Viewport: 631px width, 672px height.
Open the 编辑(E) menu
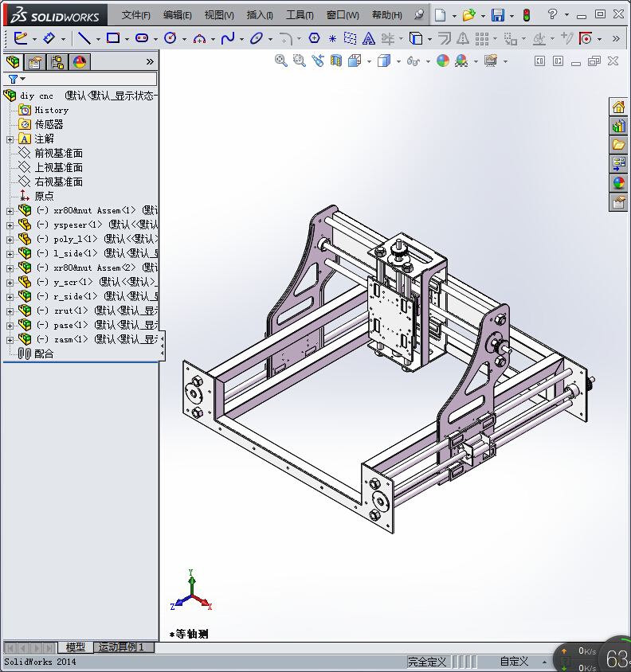[177, 15]
